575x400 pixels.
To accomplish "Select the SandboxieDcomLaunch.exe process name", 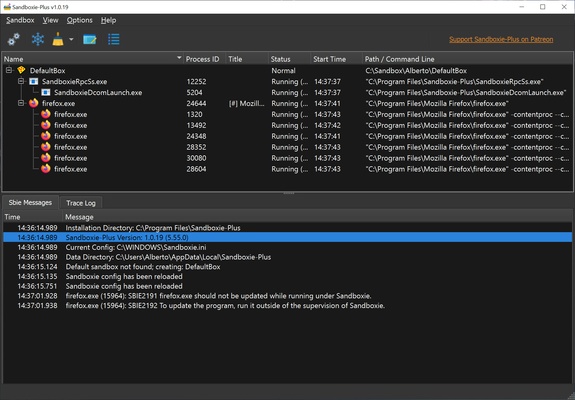I will coord(98,92).
